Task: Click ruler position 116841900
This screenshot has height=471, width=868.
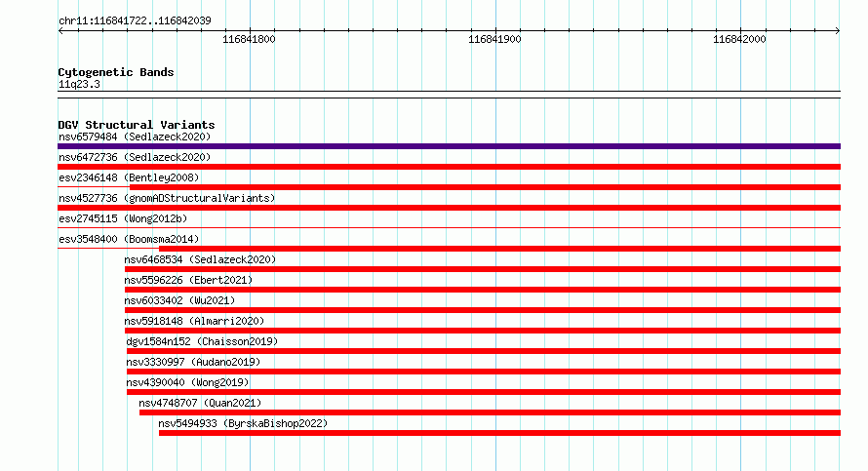Action: pos(494,39)
